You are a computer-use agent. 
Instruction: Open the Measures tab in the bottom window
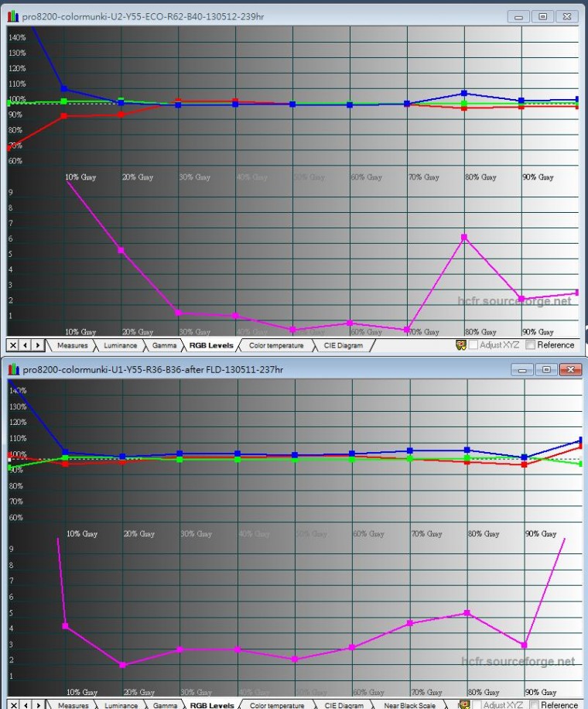[x=73, y=705]
